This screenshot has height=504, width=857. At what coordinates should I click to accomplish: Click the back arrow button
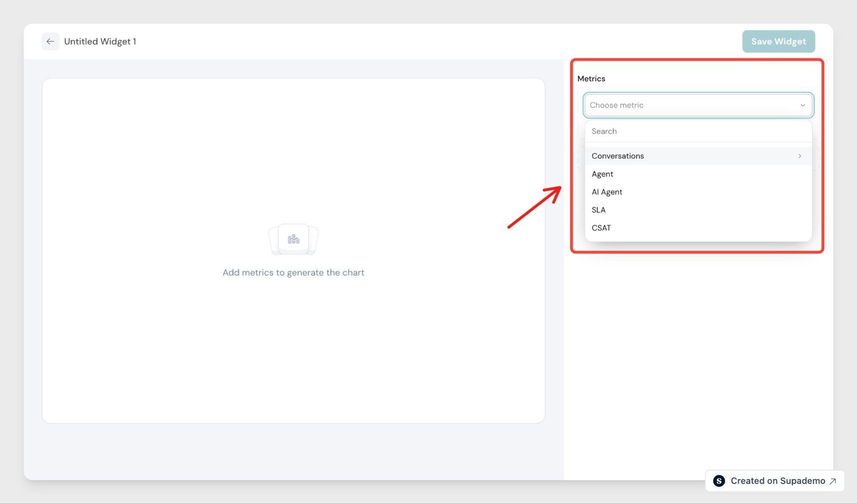(50, 41)
